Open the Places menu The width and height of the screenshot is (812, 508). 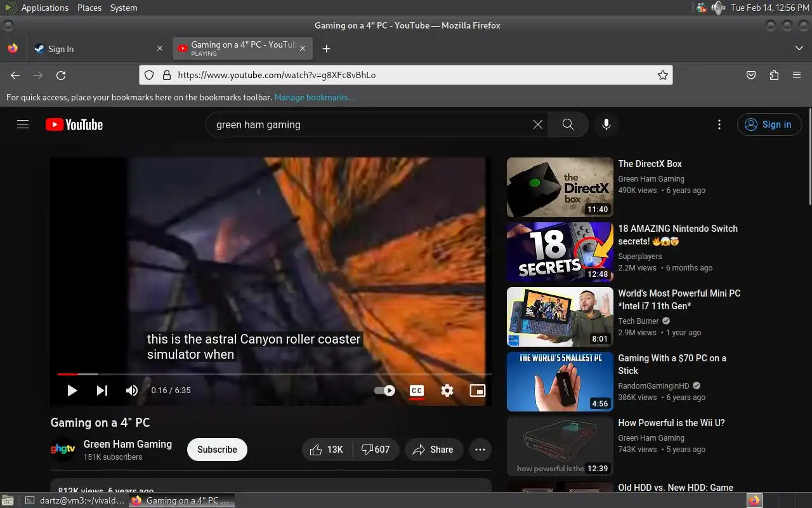pyautogui.click(x=89, y=8)
